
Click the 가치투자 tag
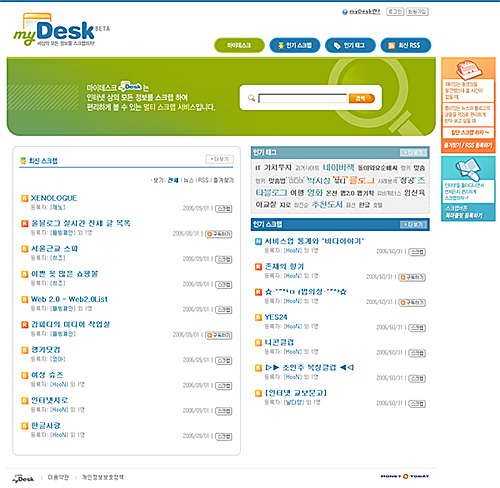(278, 168)
